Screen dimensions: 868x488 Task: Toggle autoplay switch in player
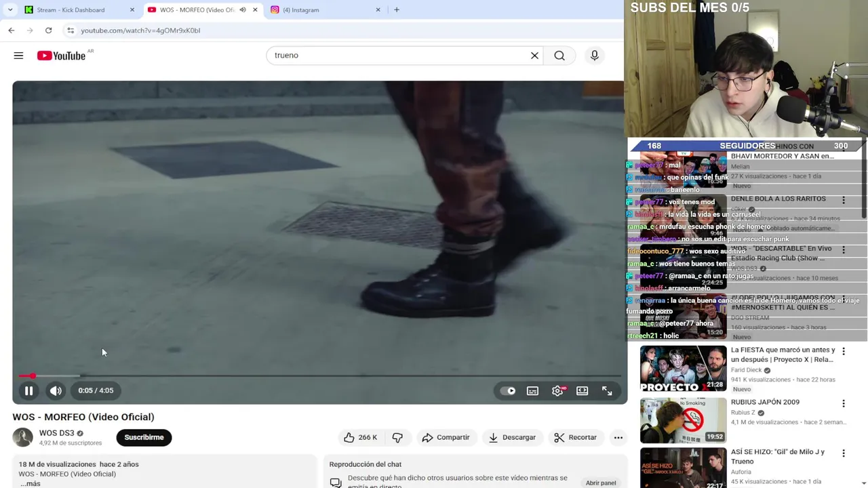pyautogui.click(x=508, y=390)
